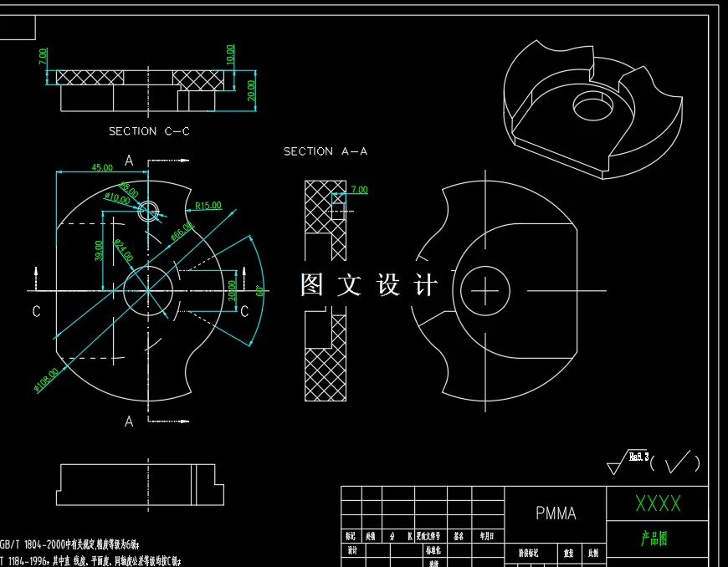Click the 60° angular dimension
Viewport: 728px width, 567px height.
(x=259, y=291)
